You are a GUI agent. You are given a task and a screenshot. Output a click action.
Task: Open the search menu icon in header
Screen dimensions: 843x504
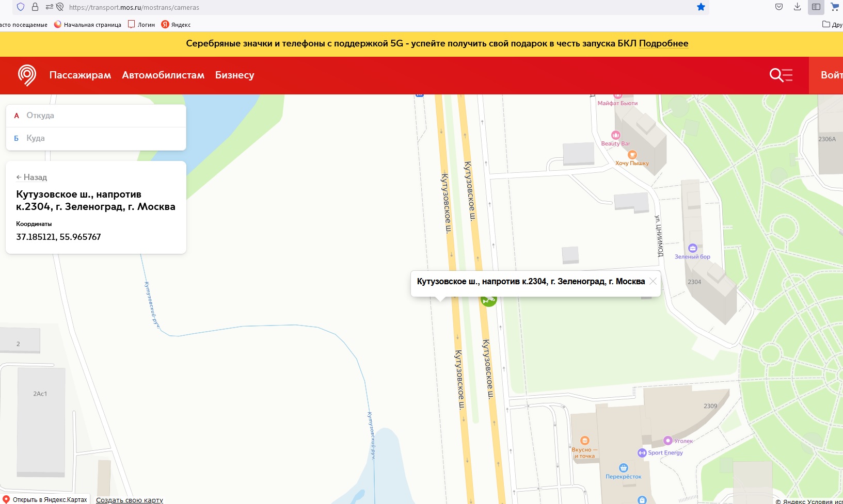pyautogui.click(x=781, y=75)
